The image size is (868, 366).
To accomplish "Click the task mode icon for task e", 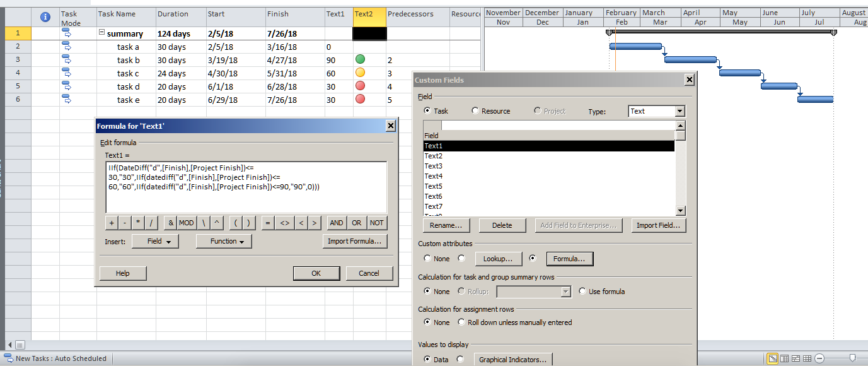I will click(67, 99).
